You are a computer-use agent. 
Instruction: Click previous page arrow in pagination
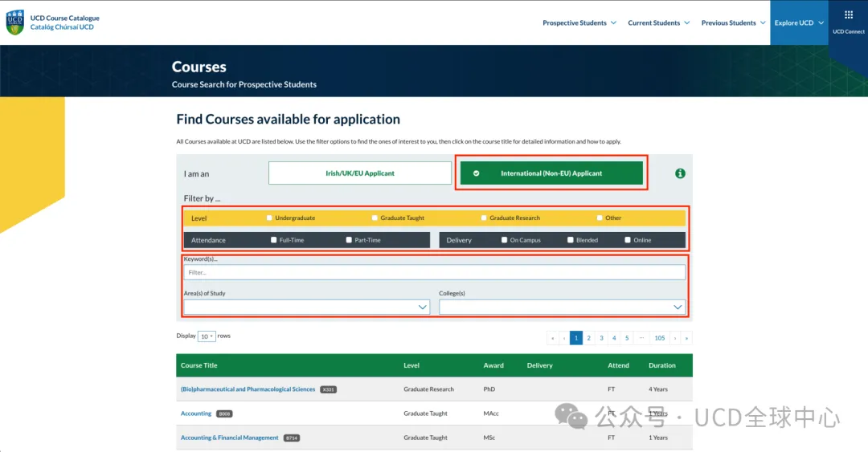click(x=564, y=338)
